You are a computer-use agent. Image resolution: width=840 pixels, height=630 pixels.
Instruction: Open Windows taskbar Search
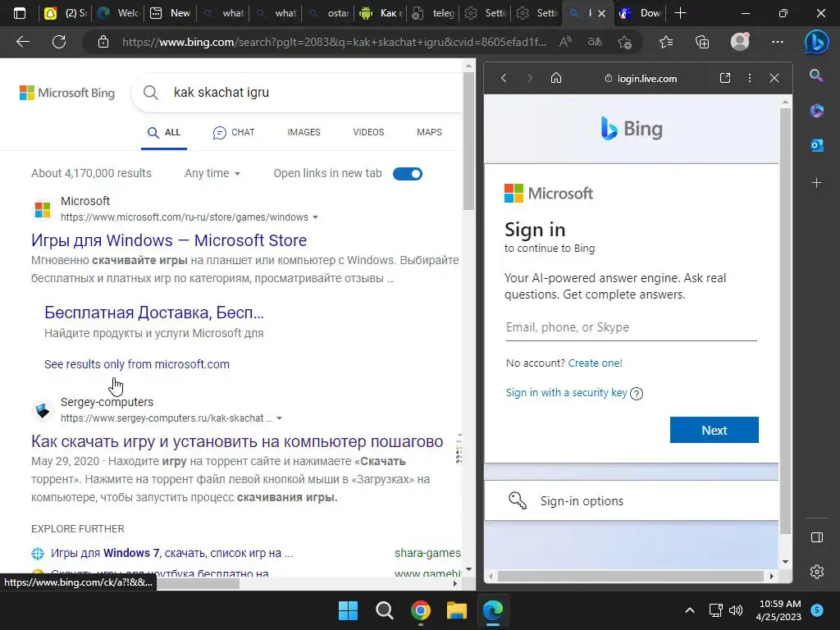tap(384, 610)
